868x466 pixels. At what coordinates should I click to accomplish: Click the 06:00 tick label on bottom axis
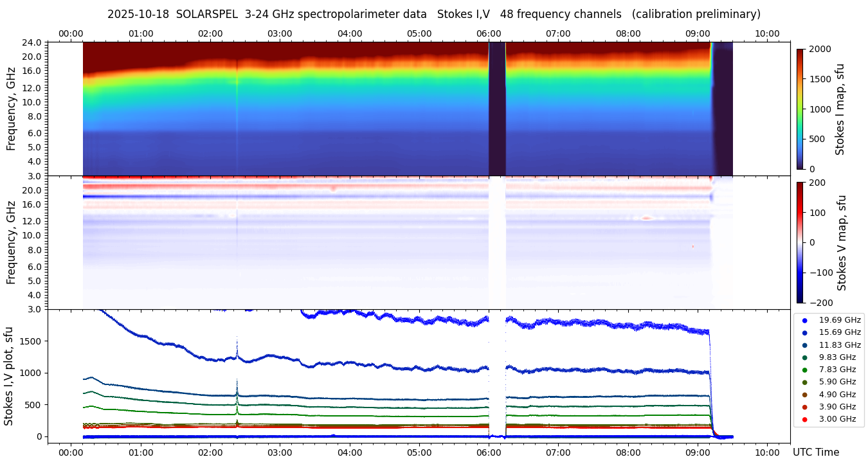[x=489, y=453]
